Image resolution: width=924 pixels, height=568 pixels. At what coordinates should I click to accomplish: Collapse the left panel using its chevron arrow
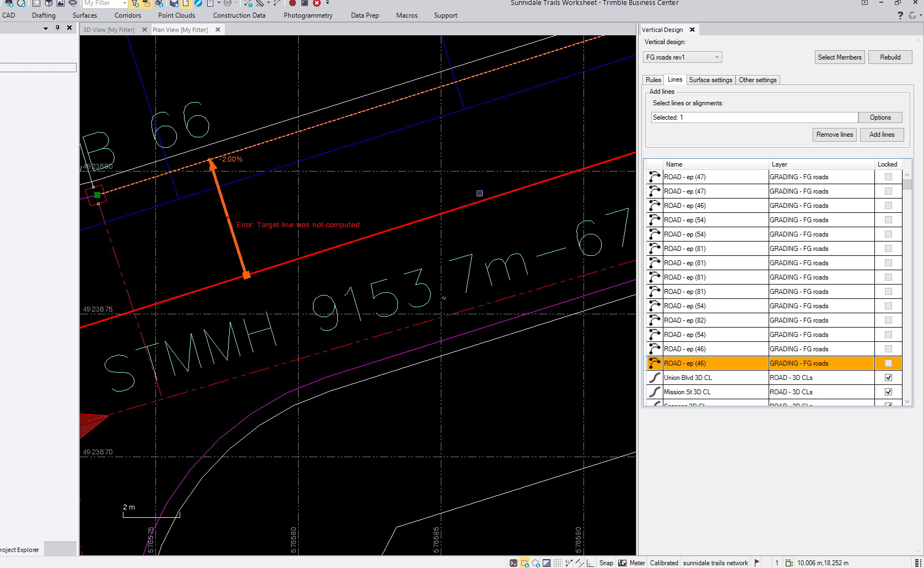click(46, 28)
